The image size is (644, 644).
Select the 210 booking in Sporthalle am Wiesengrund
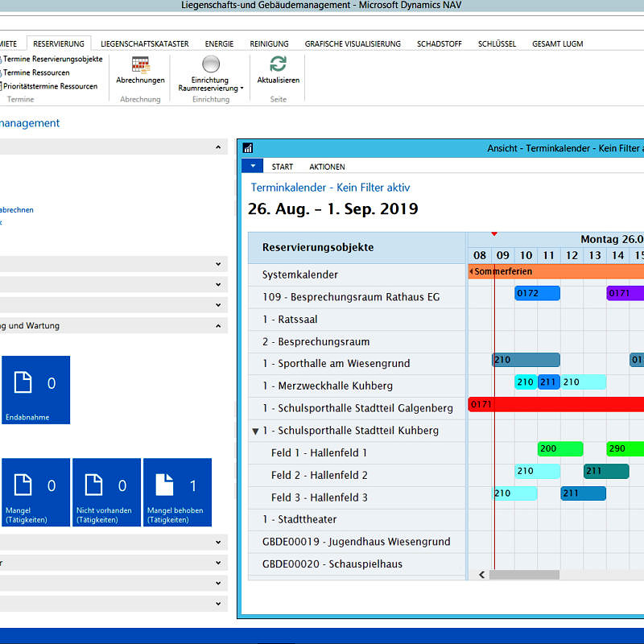(x=526, y=360)
